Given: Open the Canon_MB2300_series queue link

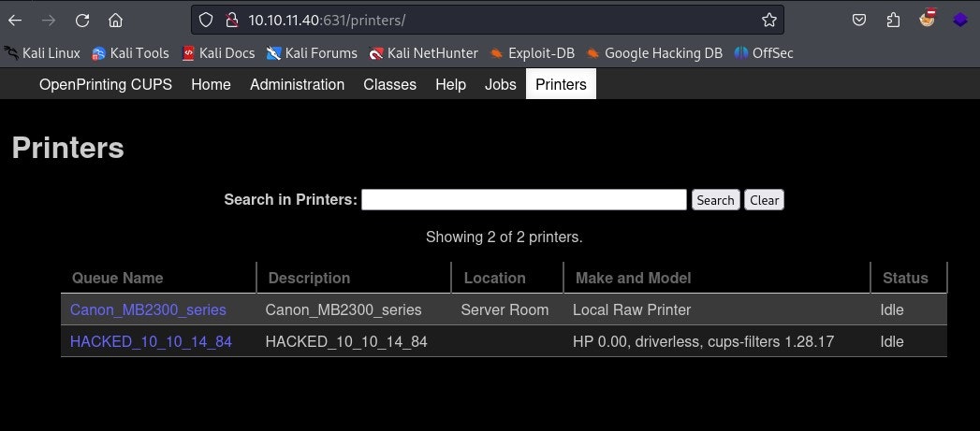Looking at the screenshot, I should 148,309.
